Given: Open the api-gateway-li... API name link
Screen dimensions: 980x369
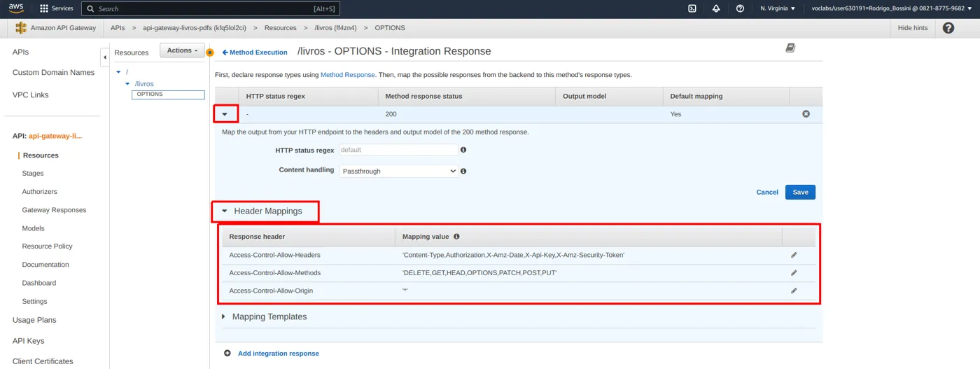Looking at the screenshot, I should [55, 136].
